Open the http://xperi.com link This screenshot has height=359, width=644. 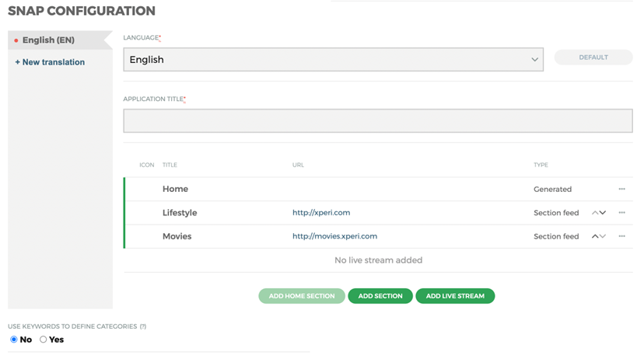click(x=321, y=213)
